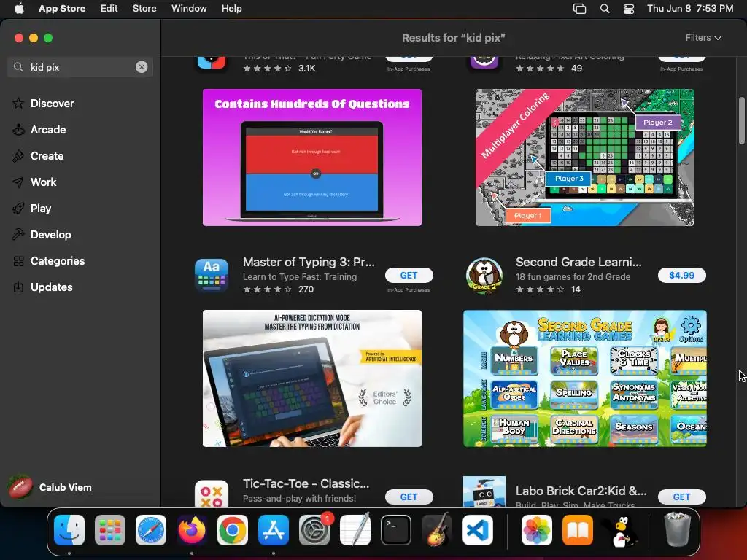Open Photos app in the dock
The image size is (747, 560).
tap(537, 530)
